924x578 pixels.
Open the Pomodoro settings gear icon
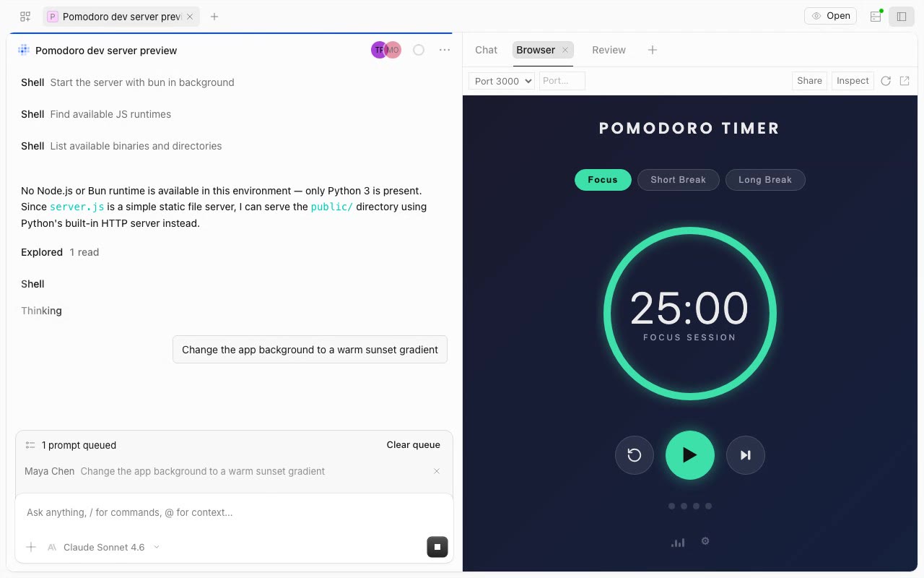click(x=705, y=541)
